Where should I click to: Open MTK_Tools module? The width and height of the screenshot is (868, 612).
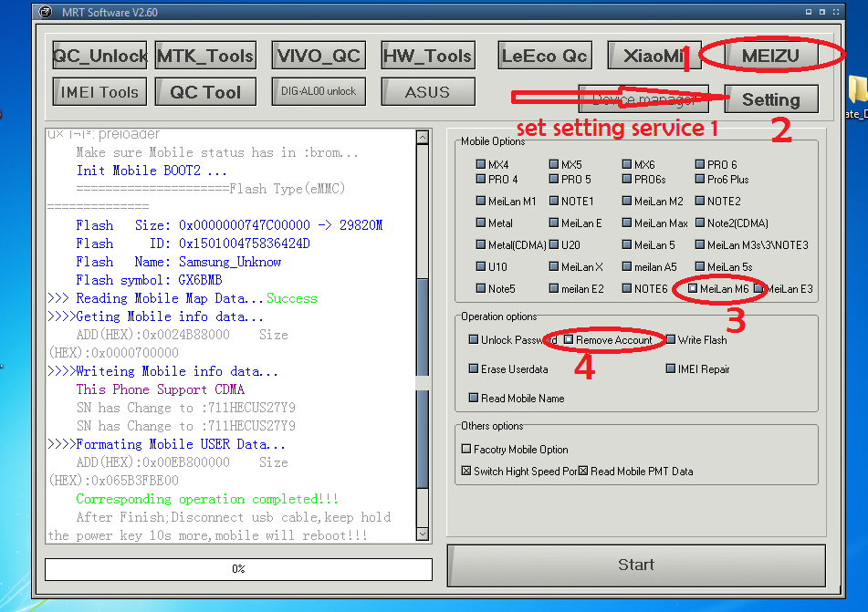[205, 56]
